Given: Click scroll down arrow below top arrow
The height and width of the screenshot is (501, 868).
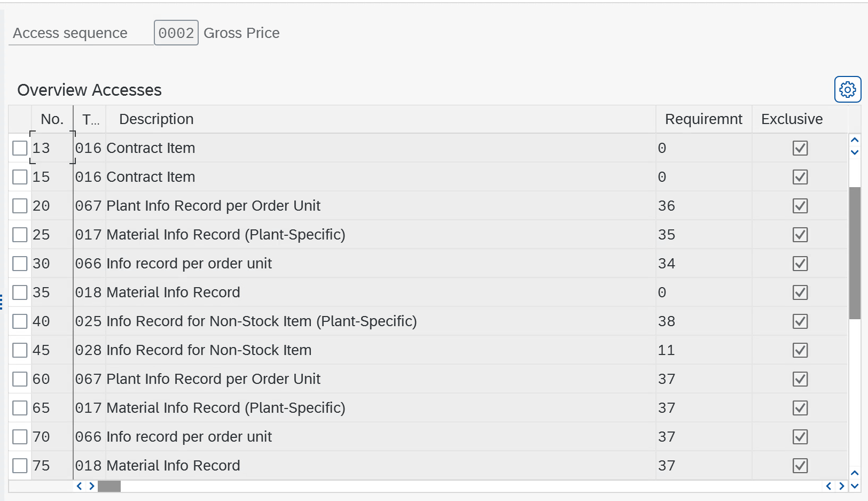Looking at the screenshot, I should click(855, 152).
